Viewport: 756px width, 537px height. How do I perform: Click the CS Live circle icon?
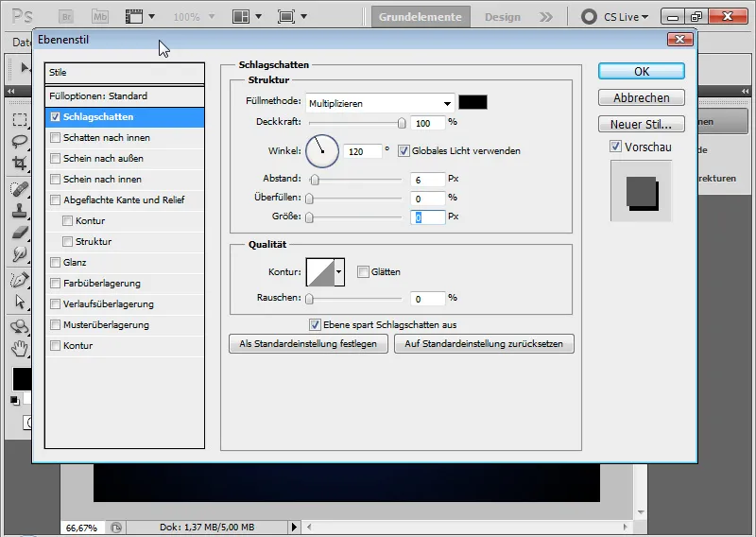[x=589, y=17]
